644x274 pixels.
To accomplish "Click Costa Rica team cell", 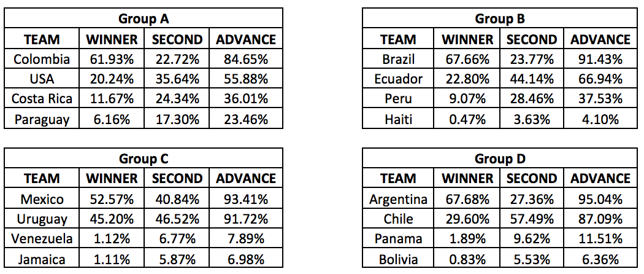I will tap(42, 98).
